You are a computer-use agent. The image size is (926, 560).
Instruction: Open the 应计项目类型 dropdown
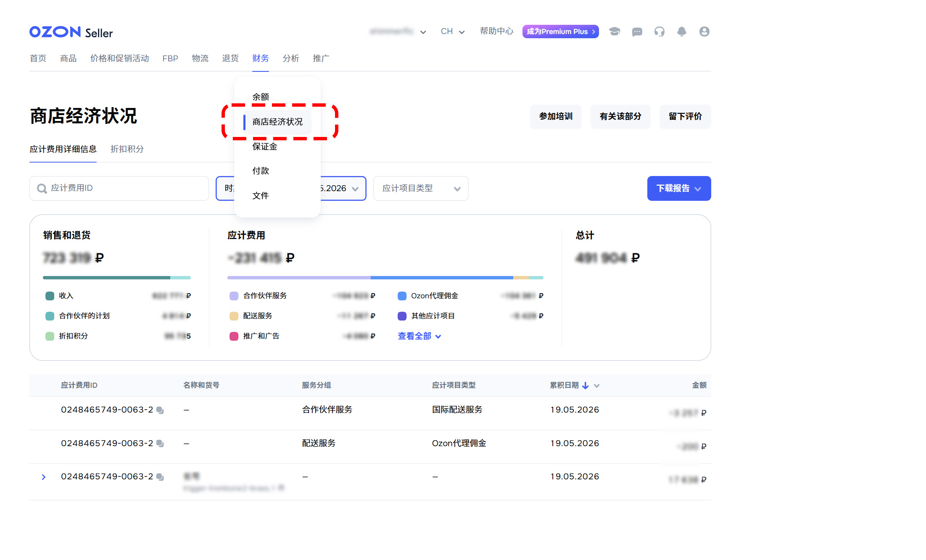click(x=421, y=188)
